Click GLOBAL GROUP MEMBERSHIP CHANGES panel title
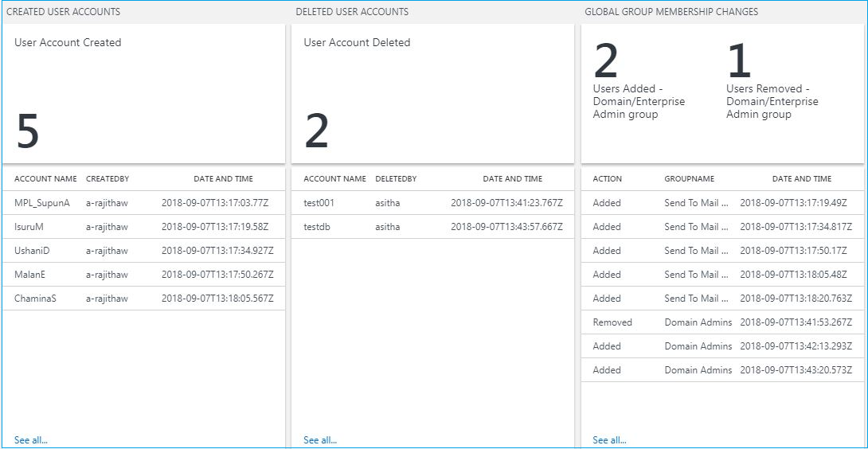The height and width of the screenshot is (449, 868). [x=671, y=12]
